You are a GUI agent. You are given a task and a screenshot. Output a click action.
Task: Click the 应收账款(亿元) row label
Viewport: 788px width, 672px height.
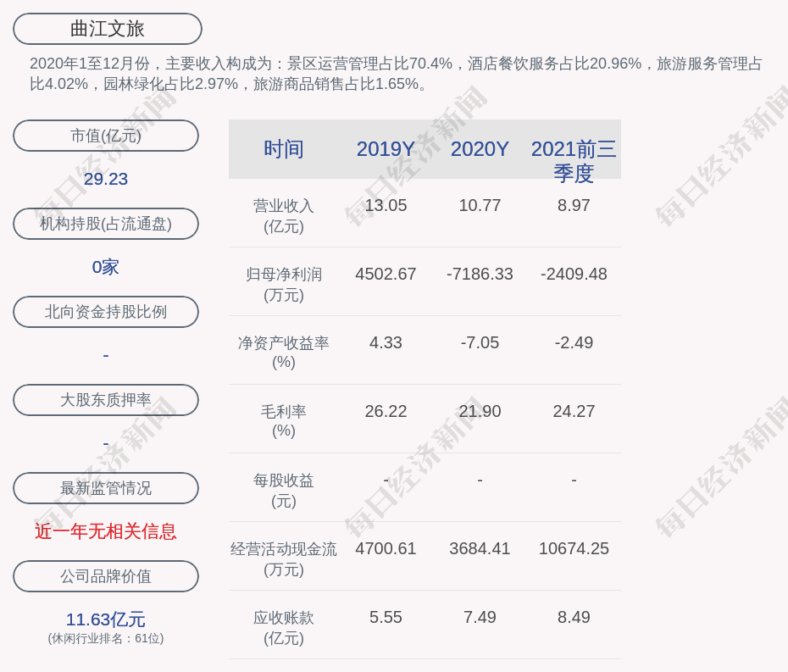click(x=284, y=628)
